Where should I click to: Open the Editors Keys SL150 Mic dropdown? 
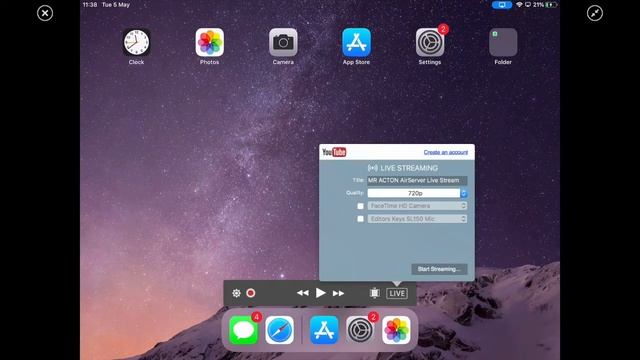417,219
